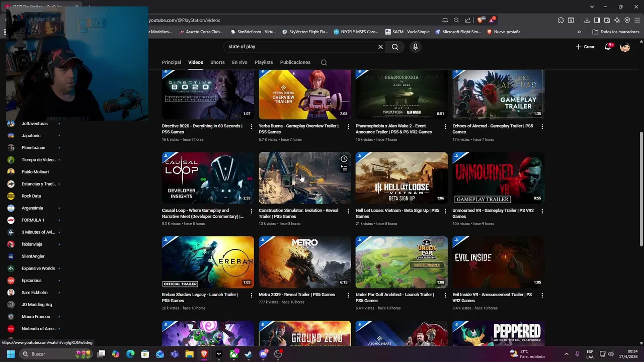
Task: Open Hell Let Loose Vietnam video thumbnail
Action: click(401, 178)
